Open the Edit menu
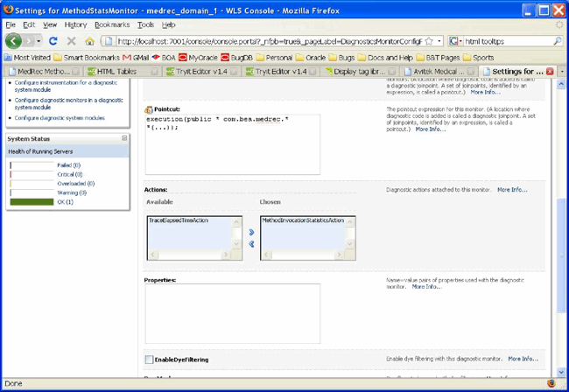Viewport: 569px width, 392px height. click(29, 24)
